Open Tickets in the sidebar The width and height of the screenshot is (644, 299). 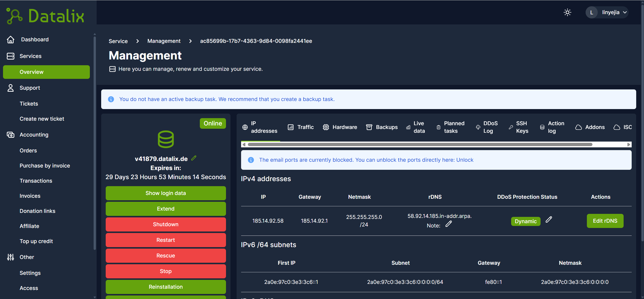tap(29, 104)
